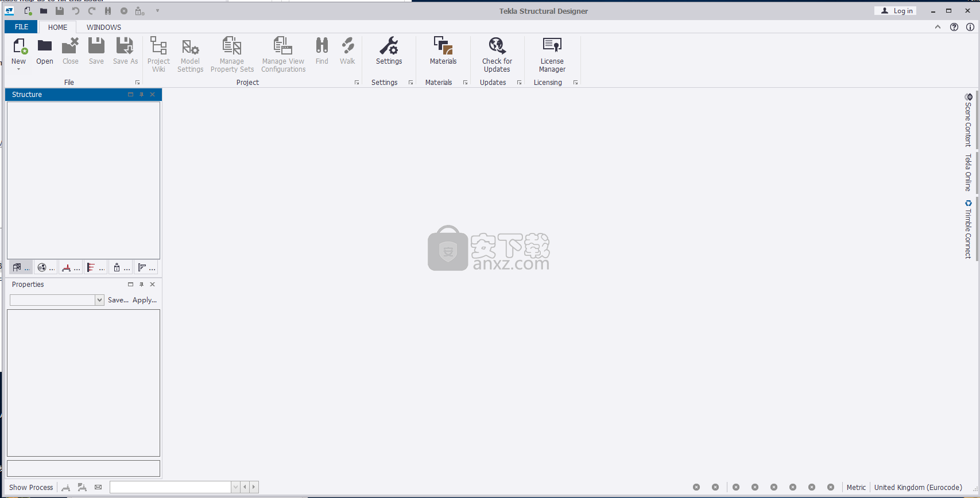This screenshot has width=980, height=498.
Task: Click the right arrow beside status combo
Action: (x=254, y=487)
